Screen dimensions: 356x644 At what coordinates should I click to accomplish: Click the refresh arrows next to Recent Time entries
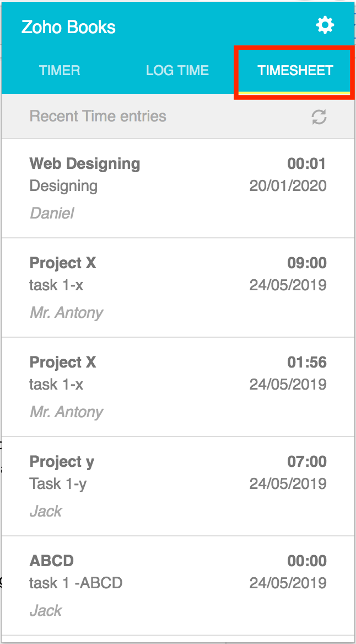pos(320,116)
